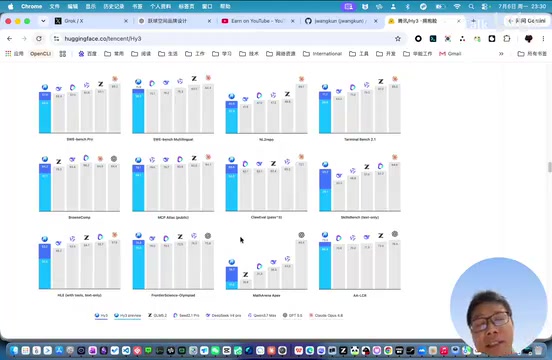Open the 文件 menu
552x360 pixels.
click(54, 6)
